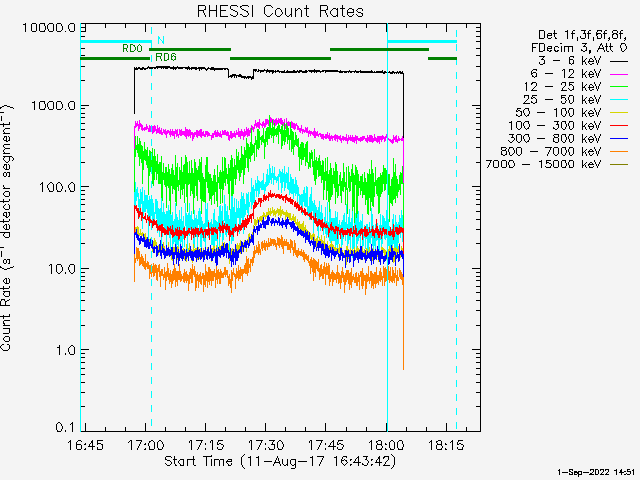Click the '300 - 800 keV' legend label
This screenshot has height=480, width=640.
554,138
